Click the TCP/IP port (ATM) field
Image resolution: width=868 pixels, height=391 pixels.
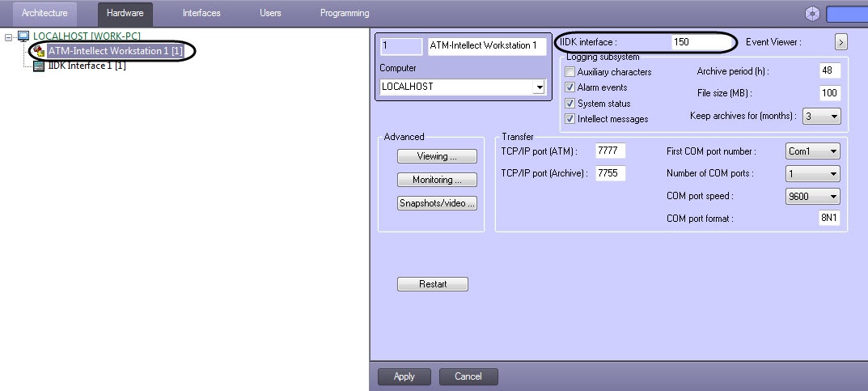coord(611,151)
